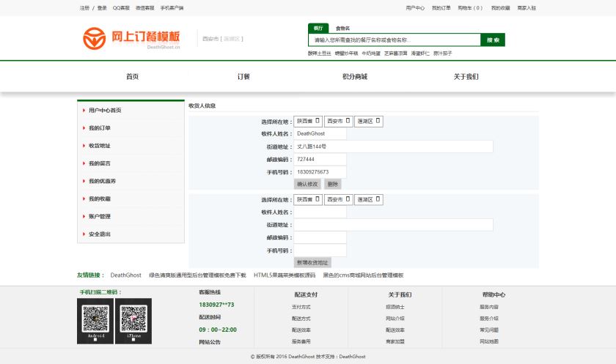Click 网站介绍 in the footer
The width and height of the screenshot is (616, 364).
click(395, 319)
